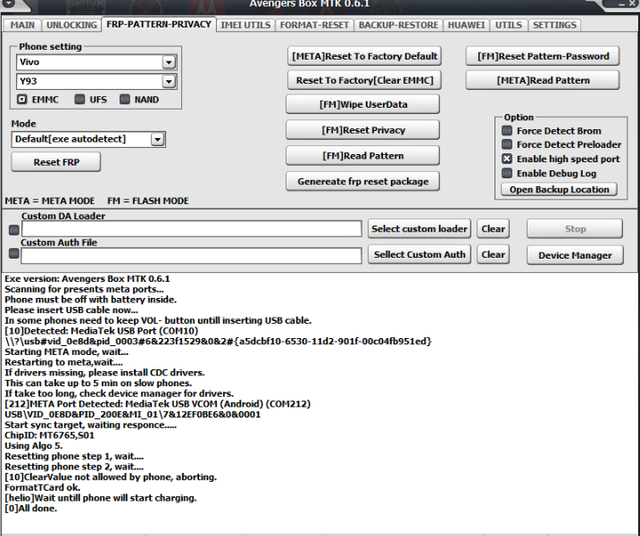Click Reset To Factory[Clear EMMC]

pyautogui.click(x=364, y=80)
